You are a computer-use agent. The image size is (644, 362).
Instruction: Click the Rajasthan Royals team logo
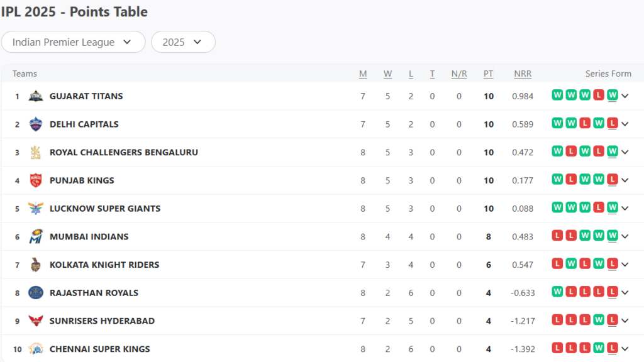coord(36,292)
